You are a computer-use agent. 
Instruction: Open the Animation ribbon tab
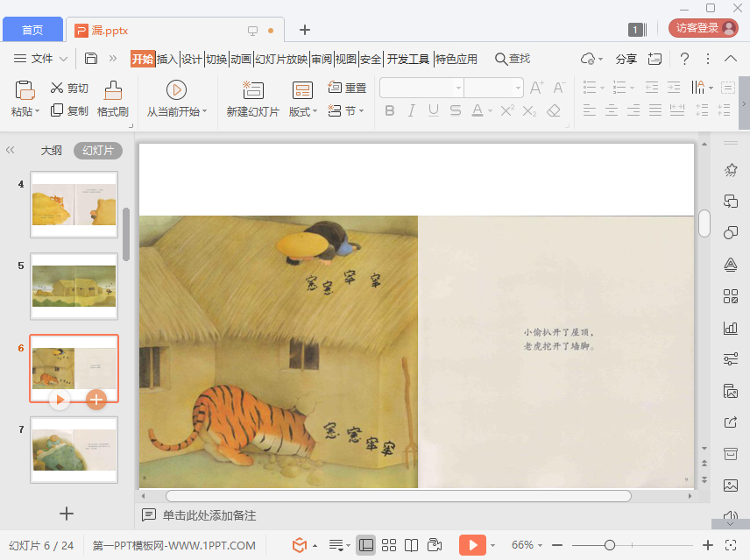tap(241, 59)
